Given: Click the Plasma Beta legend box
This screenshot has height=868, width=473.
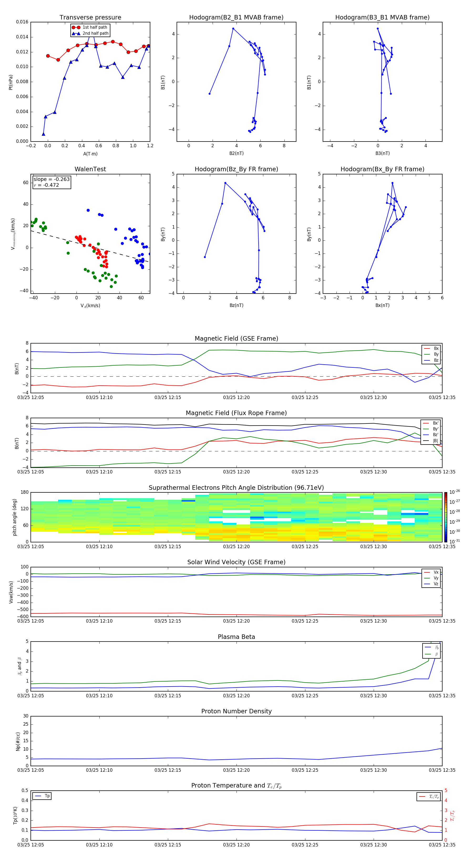Looking at the screenshot, I should coord(431,651).
